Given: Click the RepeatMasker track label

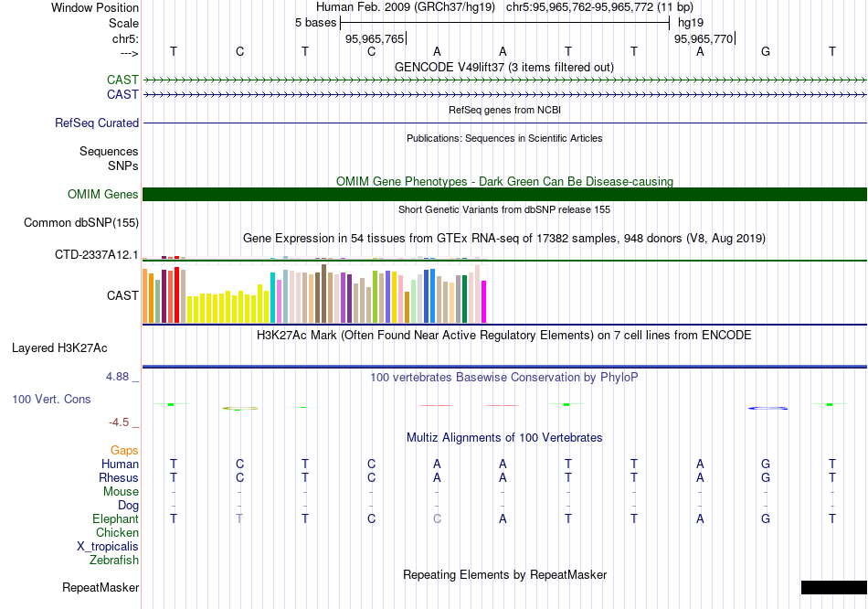Looking at the screenshot, I should coord(101,587).
